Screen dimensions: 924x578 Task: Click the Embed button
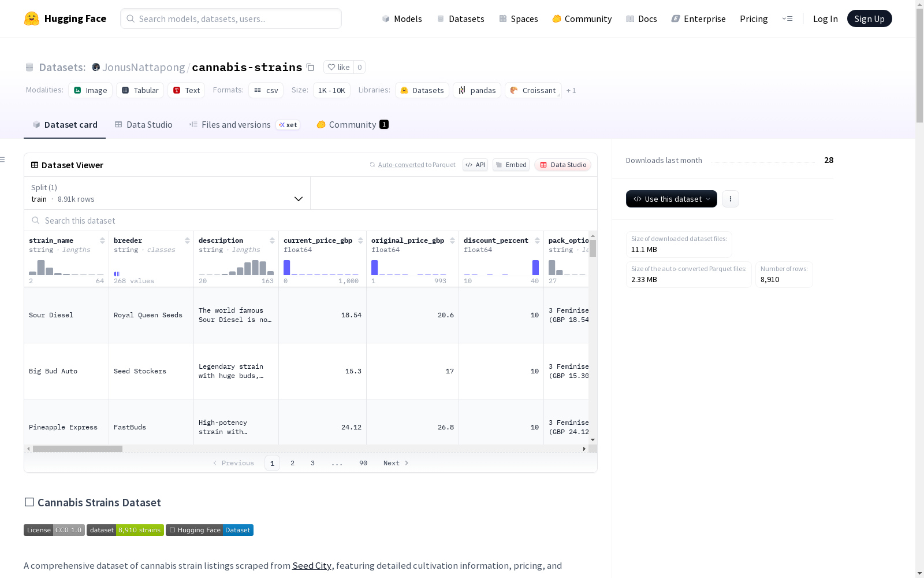tap(511, 165)
